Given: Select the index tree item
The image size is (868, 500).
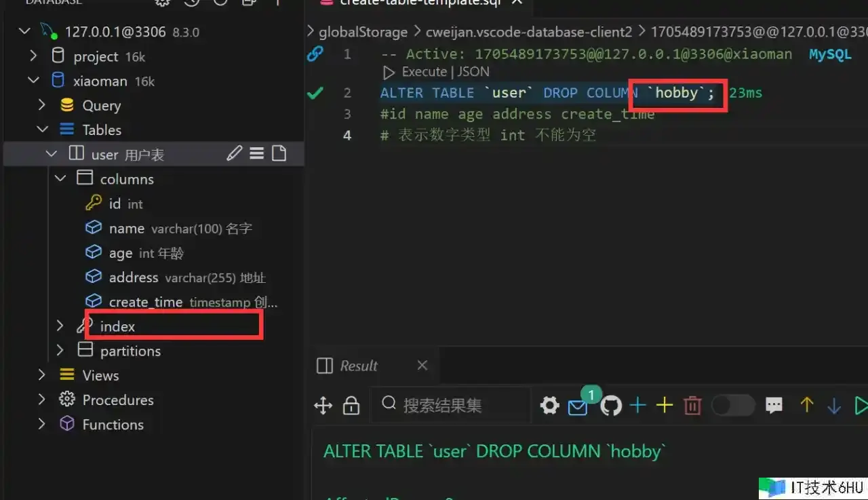Looking at the screenshot, I should click(x=153, y=326).
